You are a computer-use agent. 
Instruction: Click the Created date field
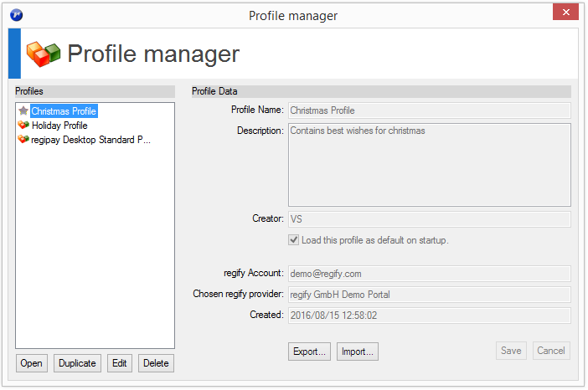[x=430, y=316]
